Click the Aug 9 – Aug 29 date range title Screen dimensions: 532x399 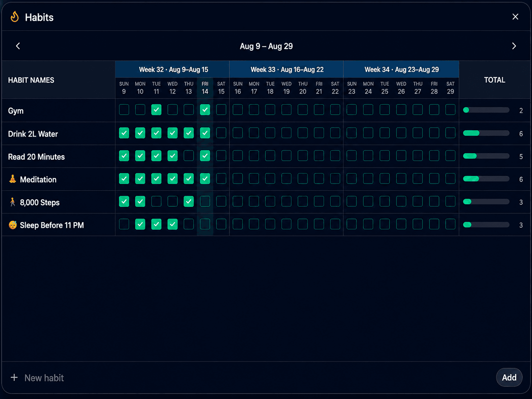click(266, 46)
